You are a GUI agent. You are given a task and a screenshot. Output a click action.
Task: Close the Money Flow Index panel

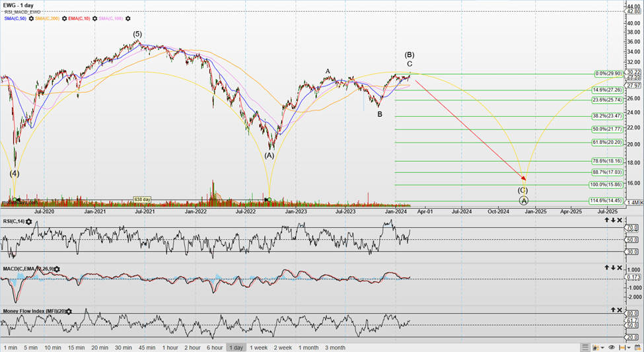tap(620, 310)
